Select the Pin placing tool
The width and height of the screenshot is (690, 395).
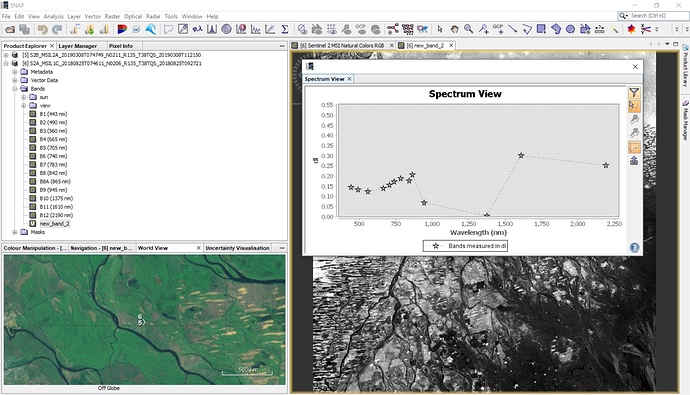[483, 29]
